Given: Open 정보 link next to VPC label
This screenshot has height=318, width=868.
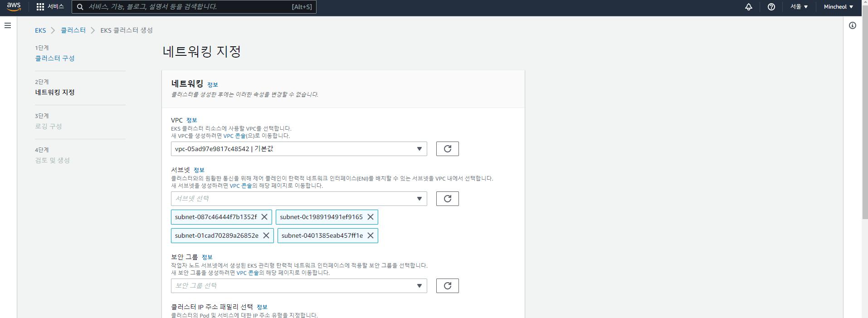Looking at the screenshot, I should click(192, 120).
